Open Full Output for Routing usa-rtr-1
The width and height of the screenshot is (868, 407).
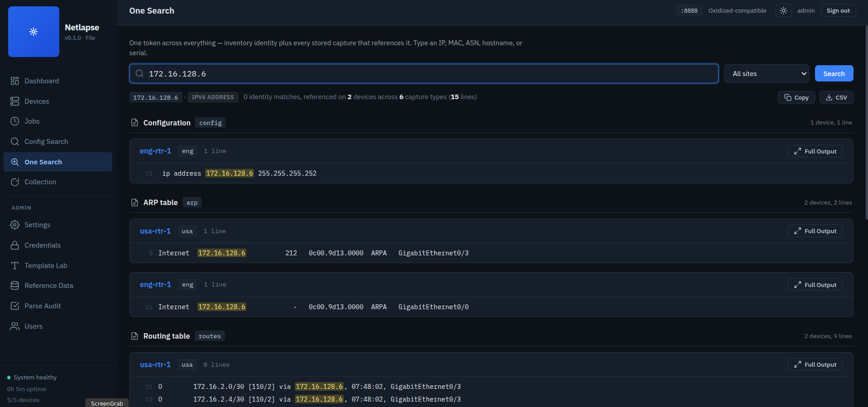(x=815, y=364)
